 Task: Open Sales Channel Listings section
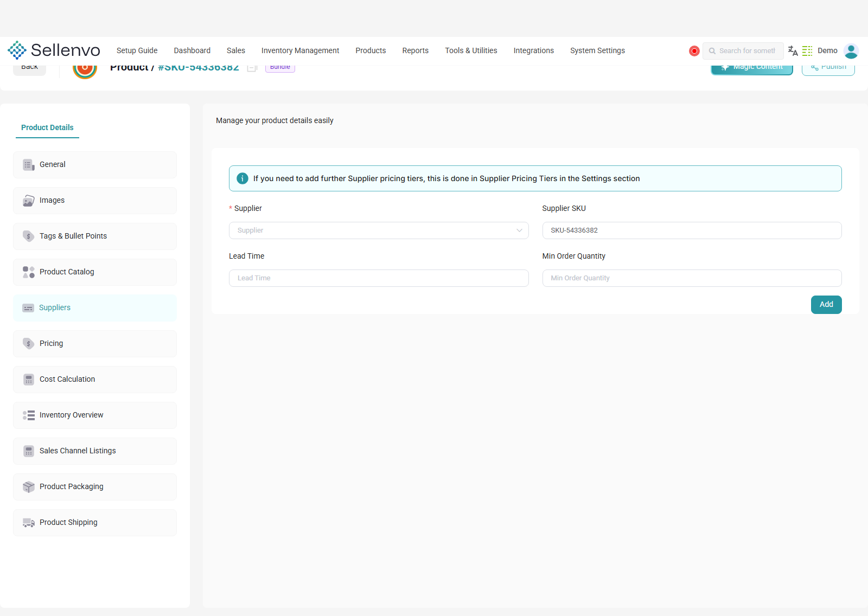point(95,451)
